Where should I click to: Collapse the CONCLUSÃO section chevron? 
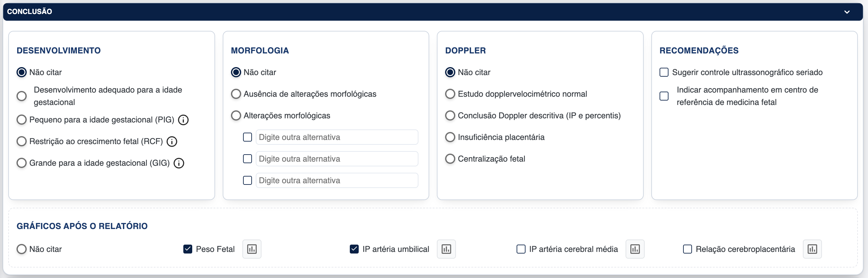click(847, 12)
